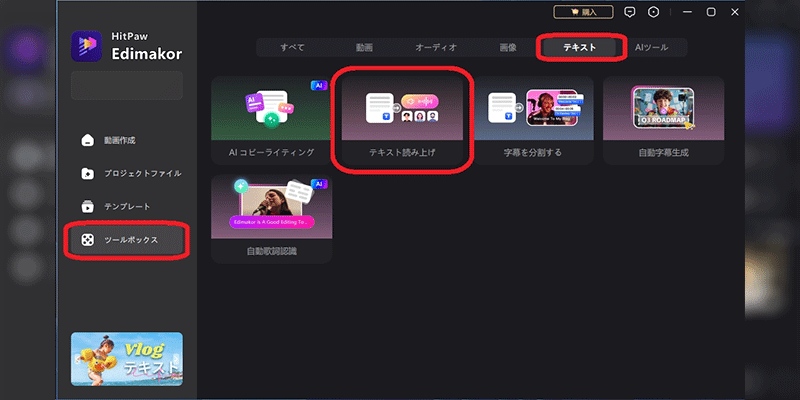800x400 pixels.
Task: Switch to the オーディオ tab
Action: 436,47
